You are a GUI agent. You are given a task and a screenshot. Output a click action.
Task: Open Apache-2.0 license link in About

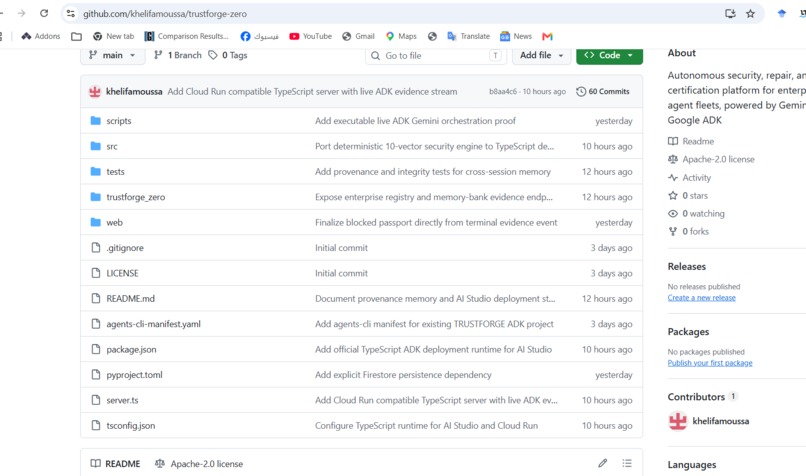[711, 159]
